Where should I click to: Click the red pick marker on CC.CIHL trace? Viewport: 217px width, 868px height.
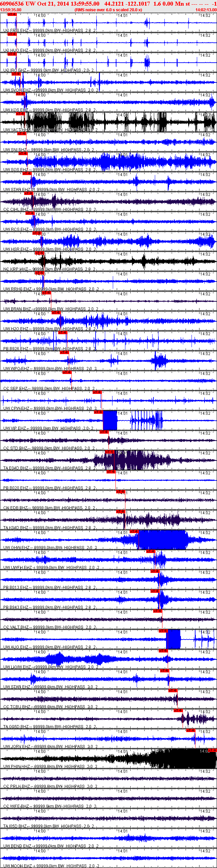pyautogui.click(x=28, y=193)
